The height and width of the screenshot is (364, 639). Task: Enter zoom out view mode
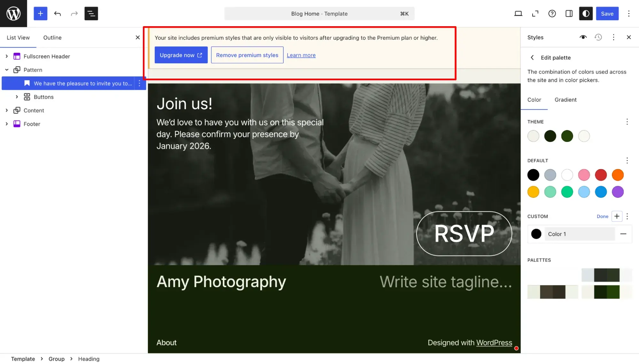[x=535, y=13]
